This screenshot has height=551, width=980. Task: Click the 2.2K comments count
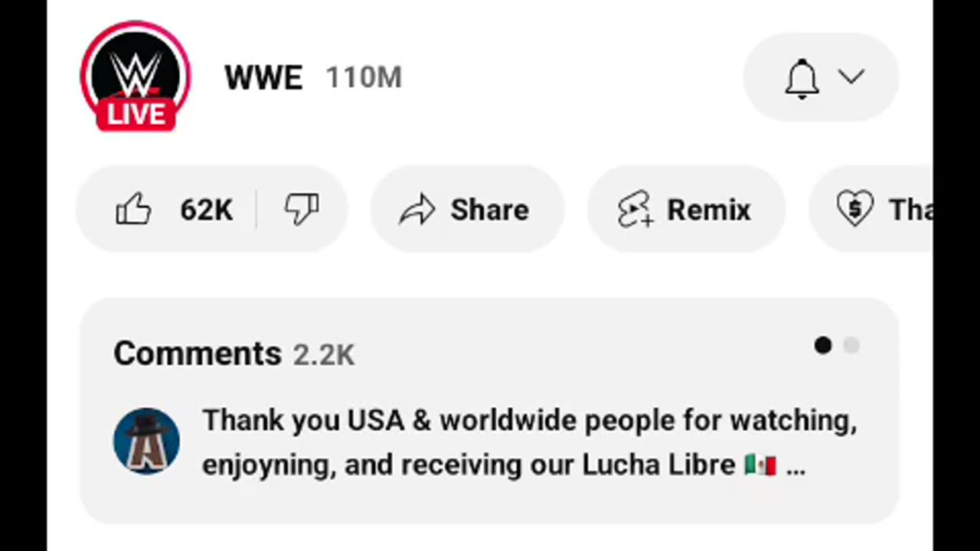click(x=324, y=355)
